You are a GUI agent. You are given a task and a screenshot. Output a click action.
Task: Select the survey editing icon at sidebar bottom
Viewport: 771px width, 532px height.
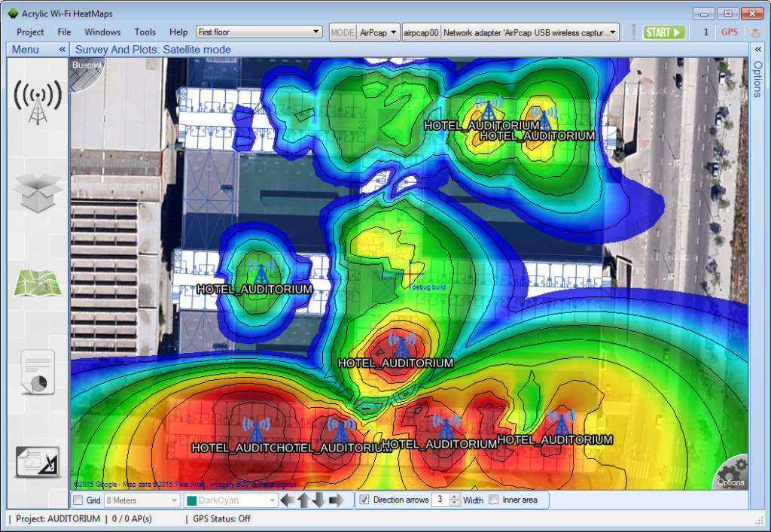(x=37, y=461)
